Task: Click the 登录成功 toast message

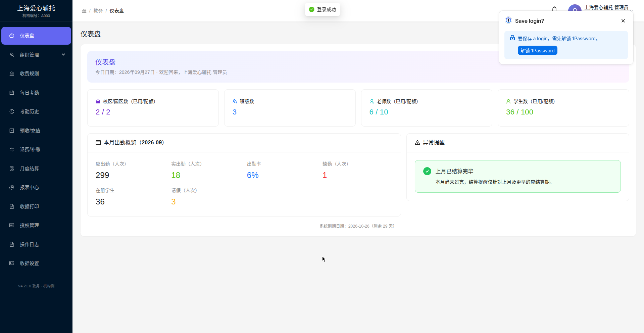Action: 323,9
